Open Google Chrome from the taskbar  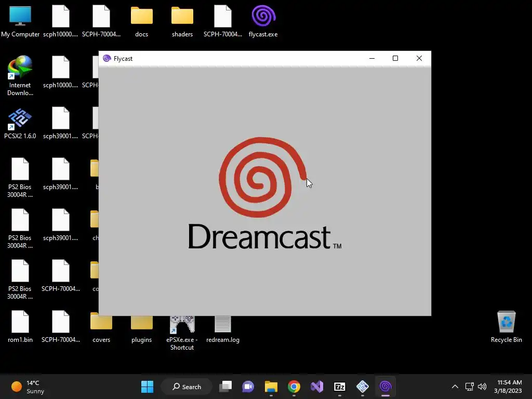(x=294, y=387)
